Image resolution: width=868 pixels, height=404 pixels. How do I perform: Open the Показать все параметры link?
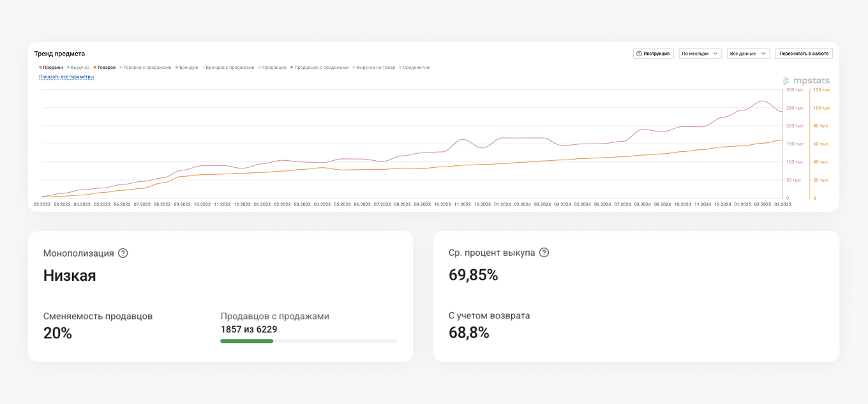pos(66,77)
